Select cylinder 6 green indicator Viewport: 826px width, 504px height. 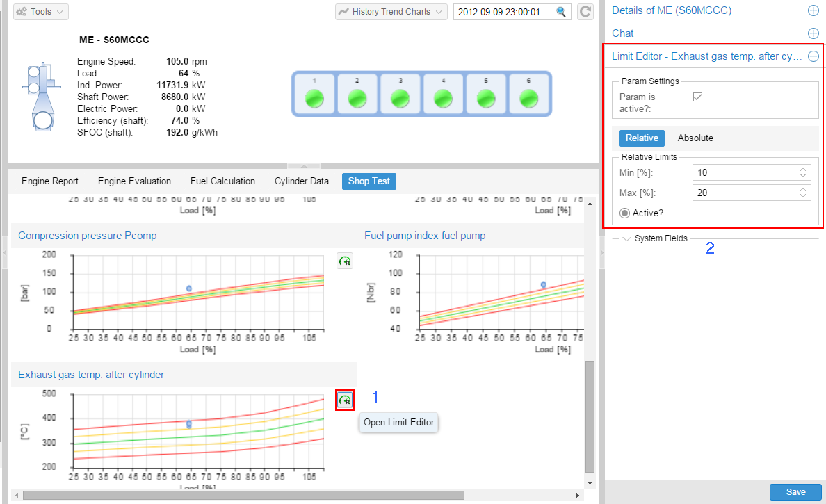point(528,99)
